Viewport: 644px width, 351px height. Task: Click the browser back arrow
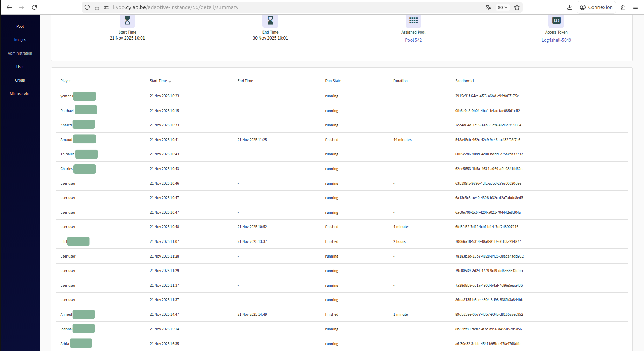pos(9,7)
